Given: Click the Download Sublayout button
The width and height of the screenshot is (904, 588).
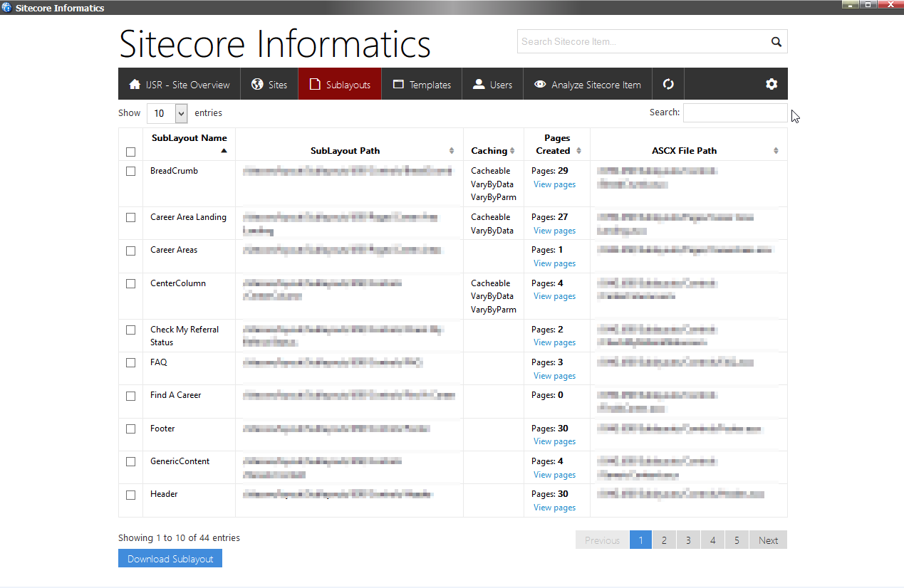Looking at the screenshot, I should (x=170, y=559).
